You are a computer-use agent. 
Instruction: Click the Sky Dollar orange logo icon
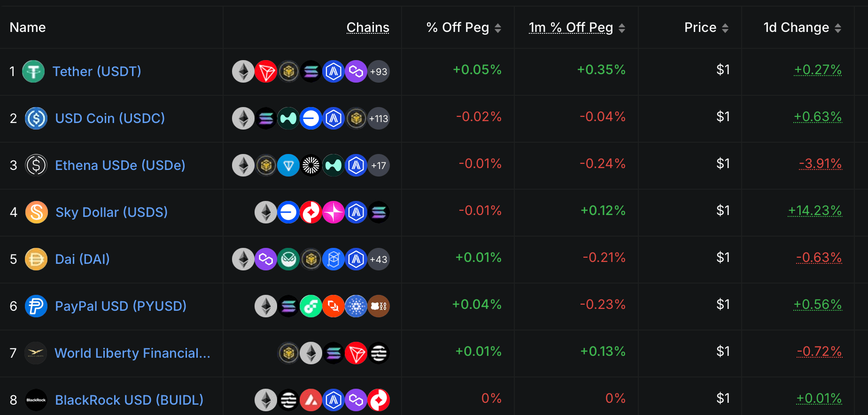(x=37, y=212)
